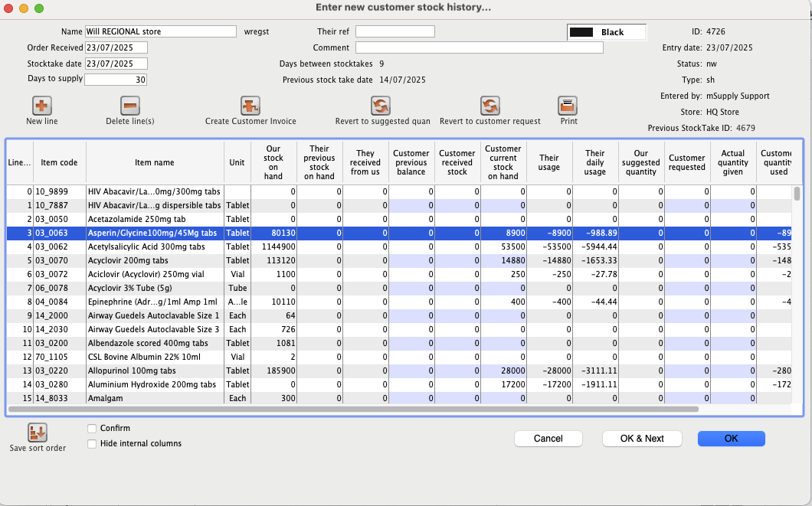Viewport: 812px width, 506px height.
Task: Sort table by Item code column header
Action: click(59, 162)
